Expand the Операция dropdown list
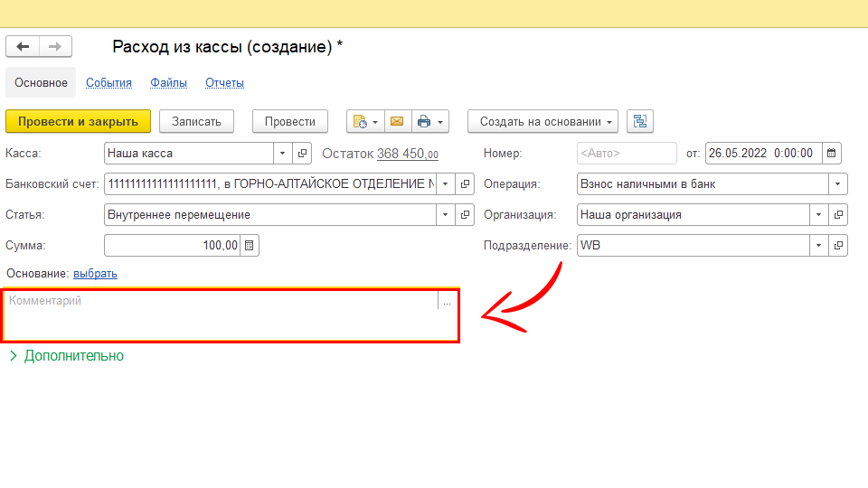The width and height of the screenshot is (868, 488). [x=838, y=184]
